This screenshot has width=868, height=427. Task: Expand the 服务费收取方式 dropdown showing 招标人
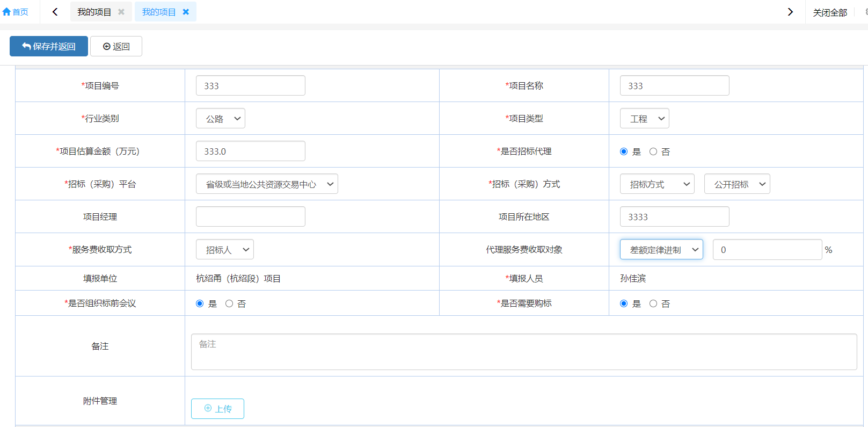pos(225,250)
